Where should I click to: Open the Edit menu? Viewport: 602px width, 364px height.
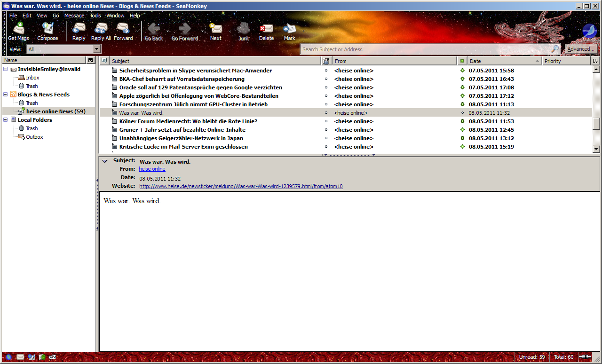click(27, 16)
